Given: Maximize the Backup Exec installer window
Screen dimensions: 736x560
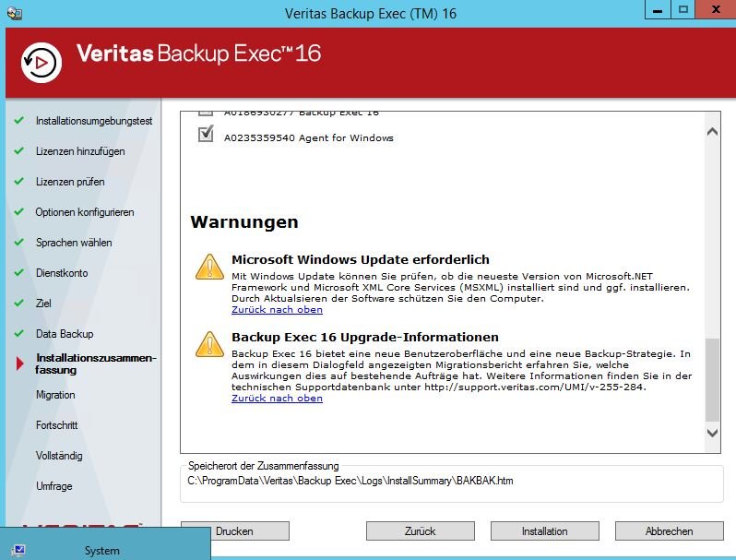Looking at the screenshot, I should click(x=683, y=9).
